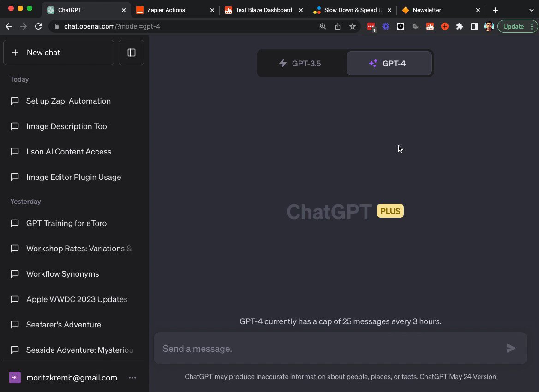Hide the sidebar with the panel icon
The width and height of the screenshot is (539, 392).
pos(132,52)
